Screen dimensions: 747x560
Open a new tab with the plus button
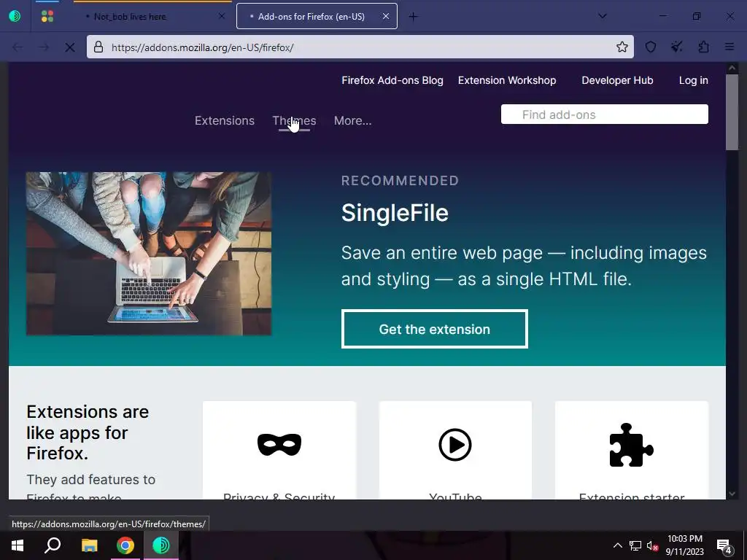point(413,17)
